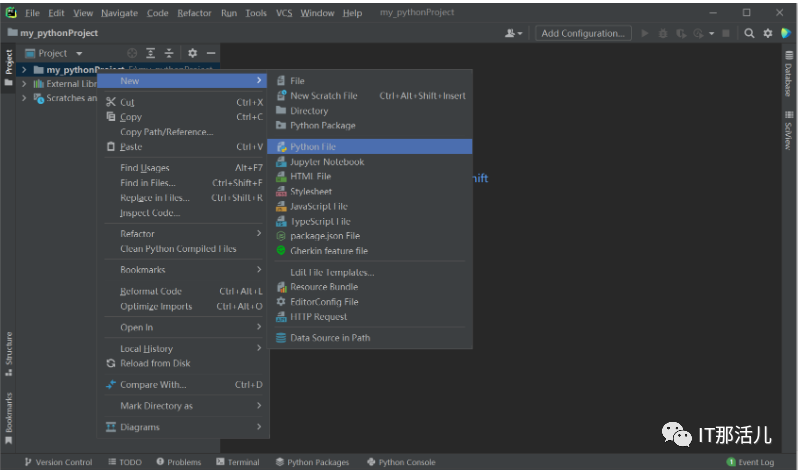Open the Navigate menu

pos(119,13)
